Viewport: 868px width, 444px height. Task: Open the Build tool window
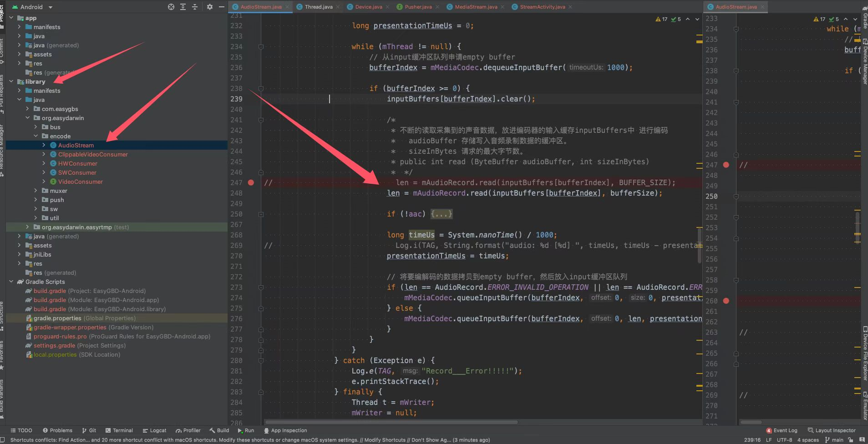[x=219, y=430]
